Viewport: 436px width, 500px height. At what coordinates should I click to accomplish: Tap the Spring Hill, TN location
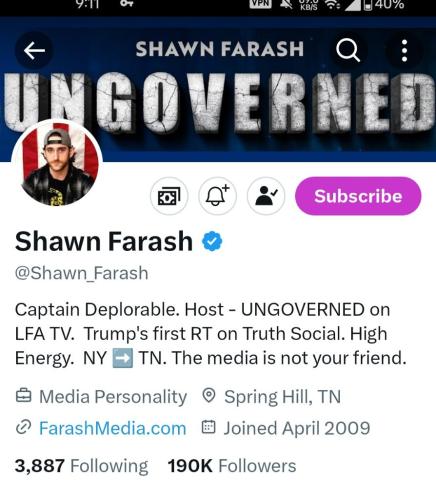(282, 397)
